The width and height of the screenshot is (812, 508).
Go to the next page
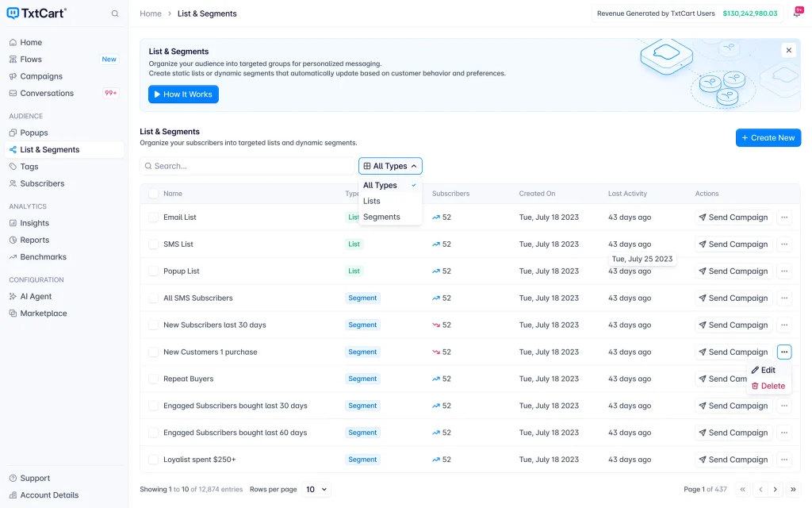pyautogui.click(x=776, y=489)
